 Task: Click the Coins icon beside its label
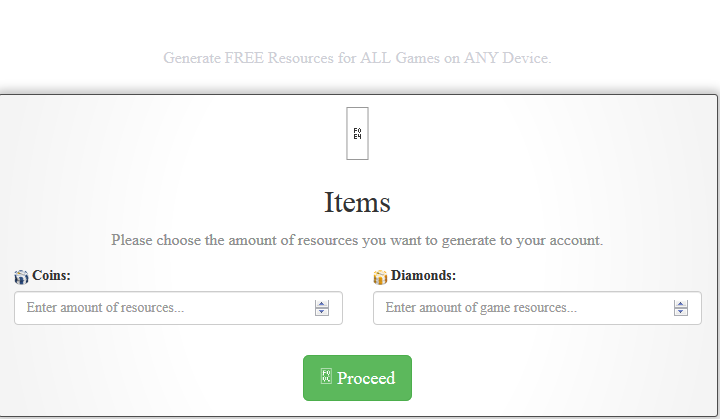[x=21, y=276]
